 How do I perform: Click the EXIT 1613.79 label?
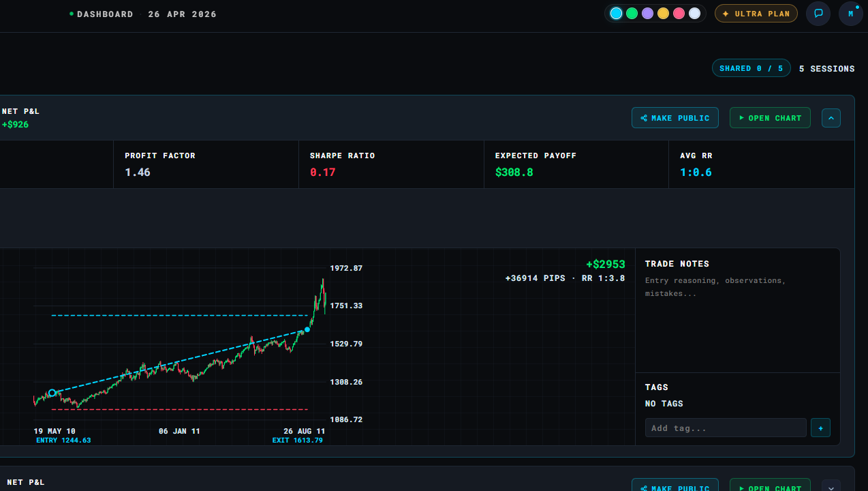coord(298,441)
